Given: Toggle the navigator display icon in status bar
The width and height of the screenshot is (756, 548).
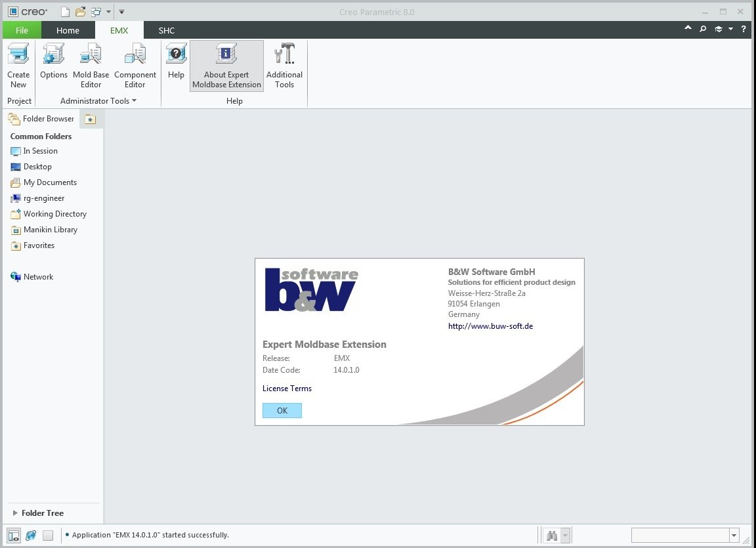Looking at the screenshot, I should click(14, 535).
